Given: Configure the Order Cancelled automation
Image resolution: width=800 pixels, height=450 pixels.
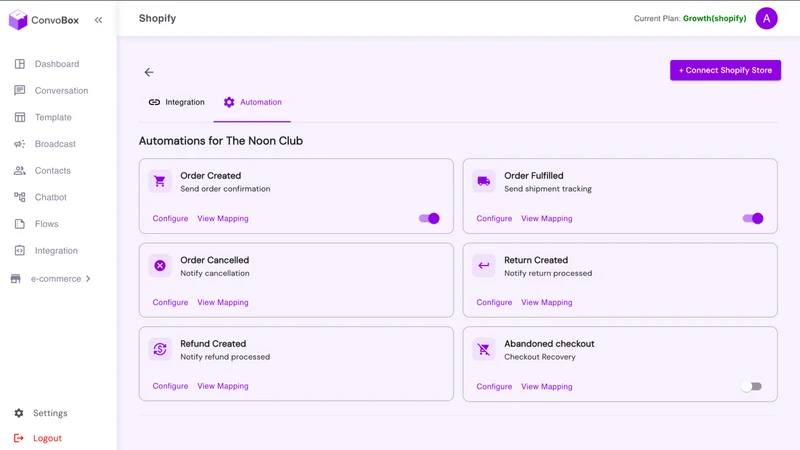Looking at the screenshot, I should pos(170,302).
